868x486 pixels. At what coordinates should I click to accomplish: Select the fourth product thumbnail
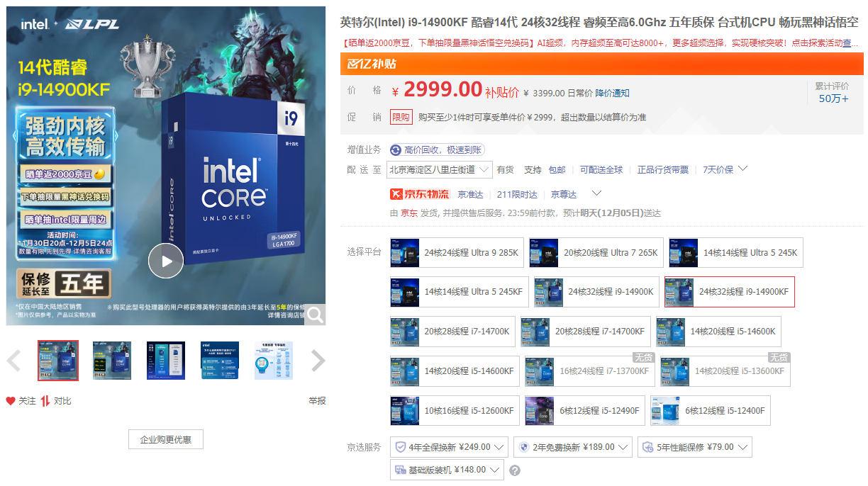coord(220,361)
